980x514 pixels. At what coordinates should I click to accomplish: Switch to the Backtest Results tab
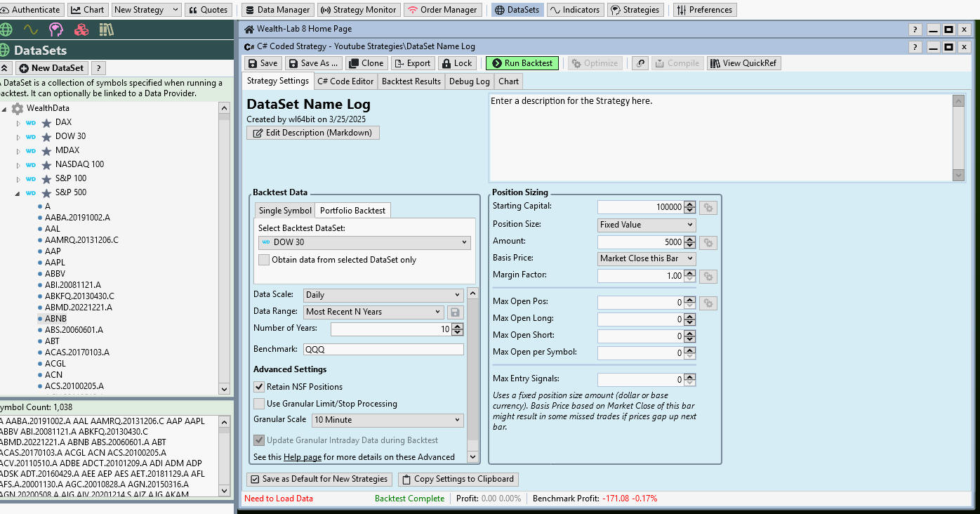point(411,81)
